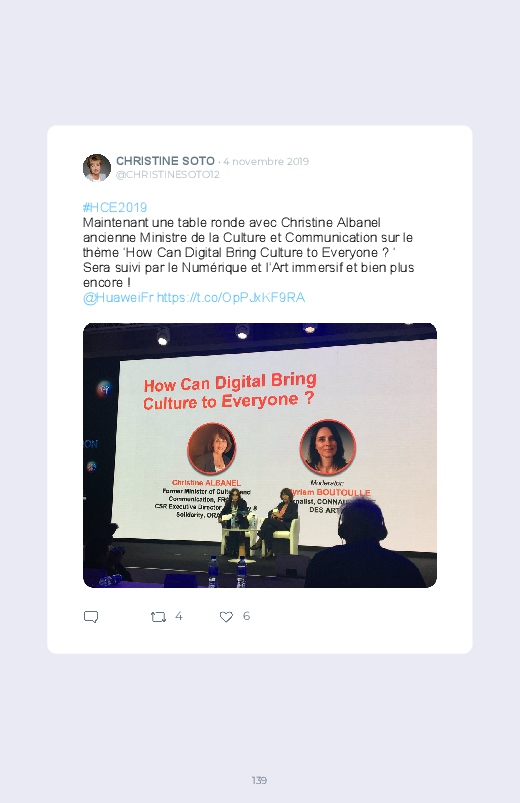Click the retweet count 4
This screenshot has height=803, width=520.
[x=179, y=616]
